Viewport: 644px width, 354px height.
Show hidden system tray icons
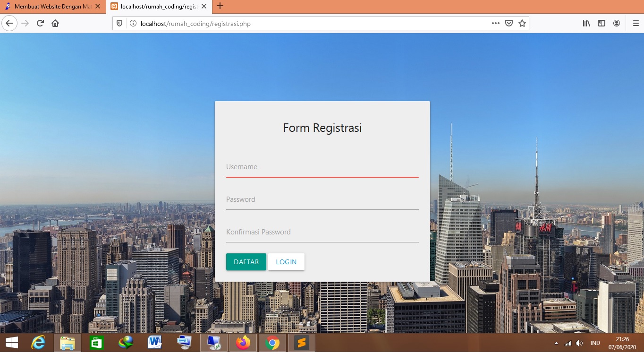tap(556, 343)
